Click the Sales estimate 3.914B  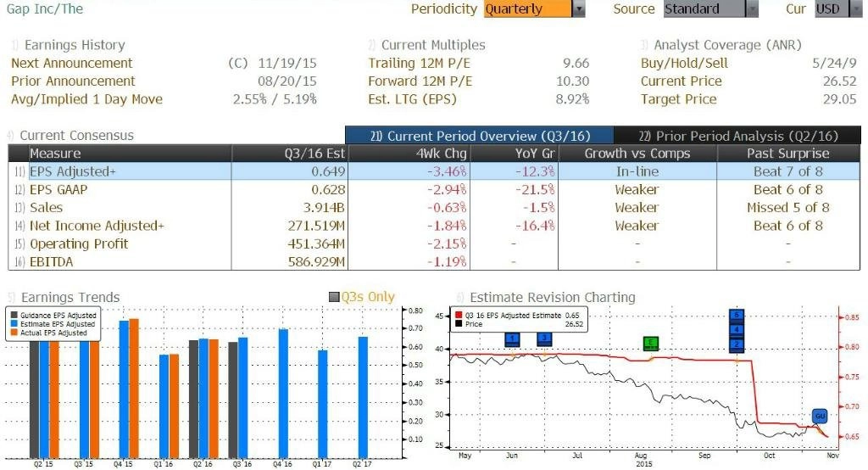tap(324, 207)
